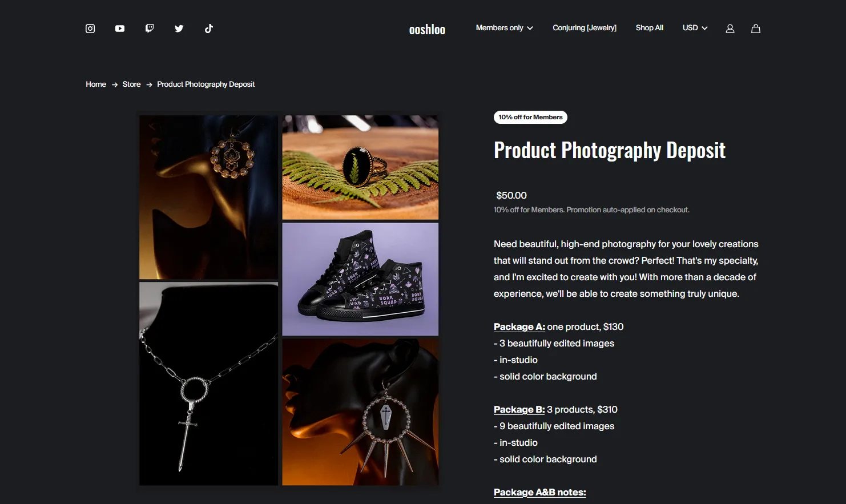This screenshot has height=504, width=846.
Task: Select the Shop All menu item
Action: tap(650, 27)
